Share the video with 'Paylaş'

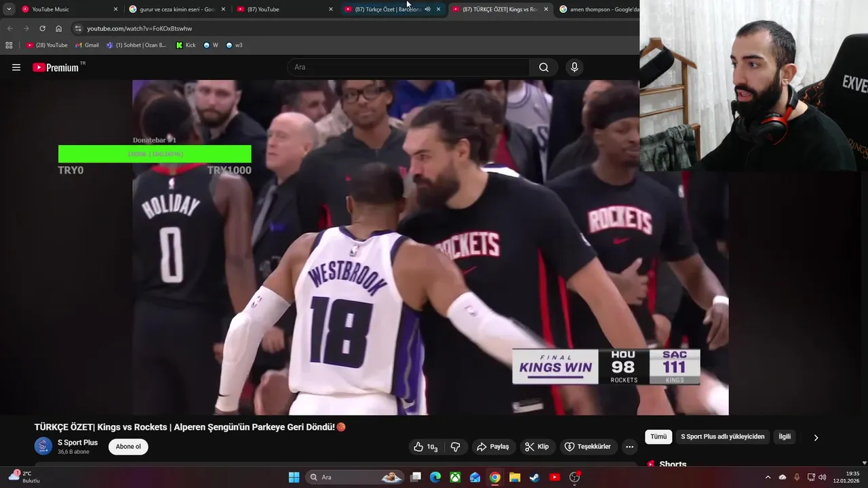[493, 447]
